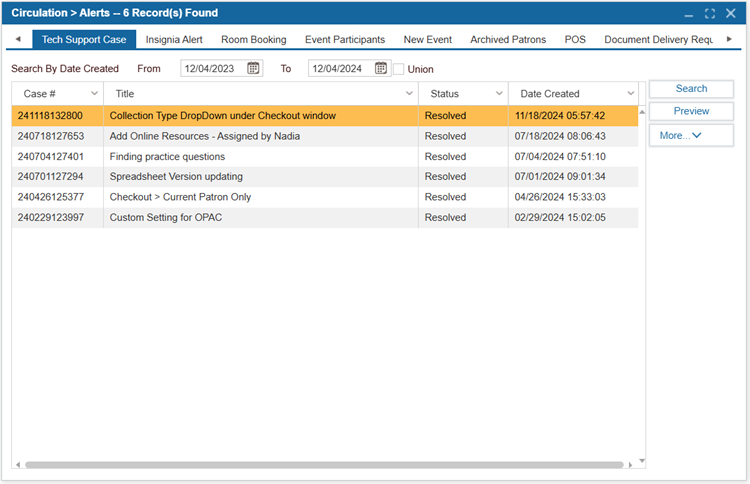Screen dimensions: 750x484
Task: Go to the New Event tab
Action: click(428, 39)
